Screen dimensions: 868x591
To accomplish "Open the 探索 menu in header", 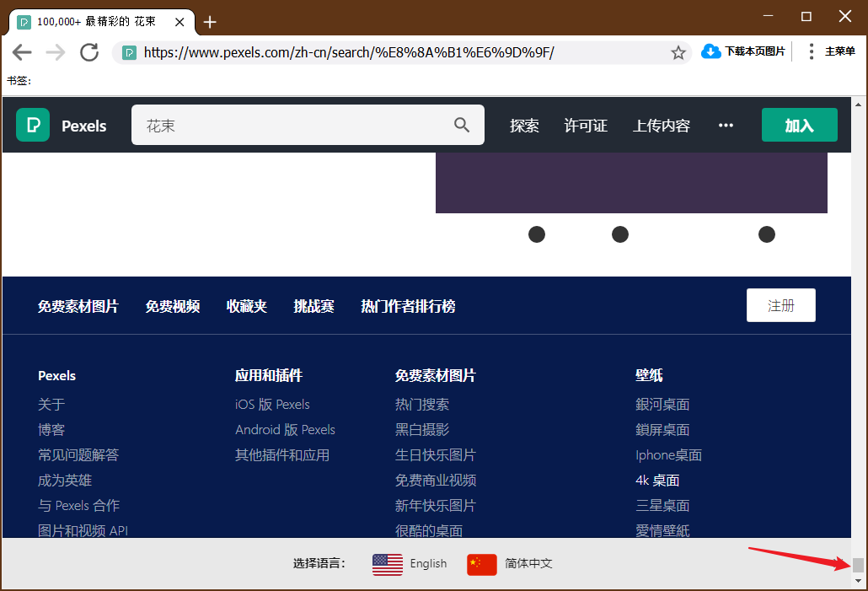I will coord(524,126).
